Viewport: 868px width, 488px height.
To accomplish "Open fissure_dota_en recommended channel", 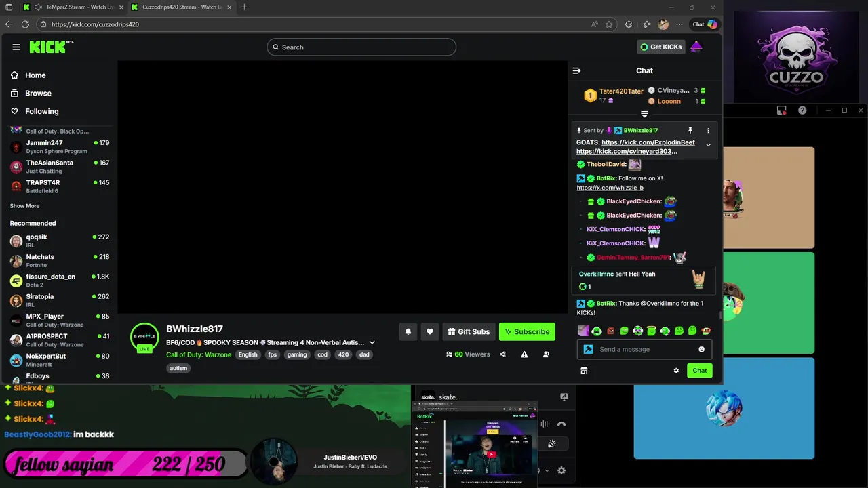I will pos(59,281).
